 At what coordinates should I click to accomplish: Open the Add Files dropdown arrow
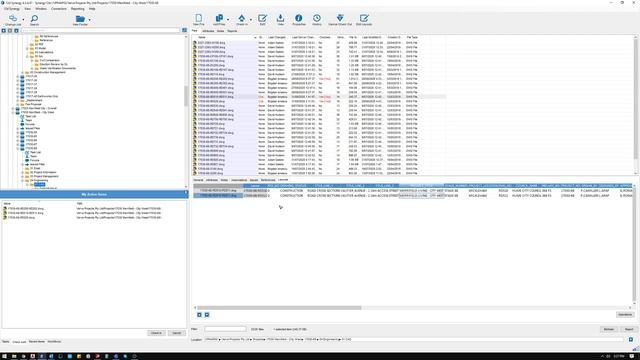[228, 19]
